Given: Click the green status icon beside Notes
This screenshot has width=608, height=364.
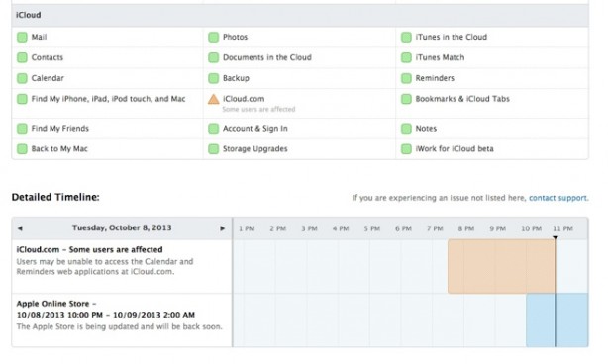Looking at the screenshot, I should (406, 129).
